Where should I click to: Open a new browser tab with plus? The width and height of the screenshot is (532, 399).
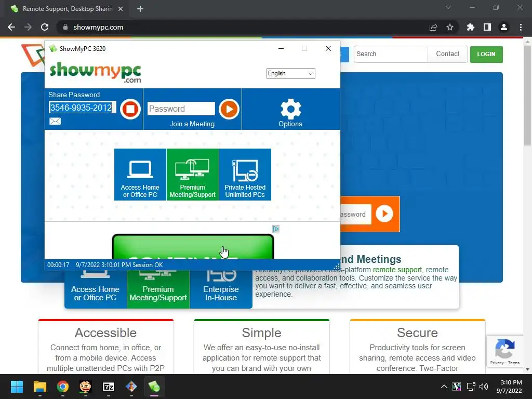[x=140, y=9]
